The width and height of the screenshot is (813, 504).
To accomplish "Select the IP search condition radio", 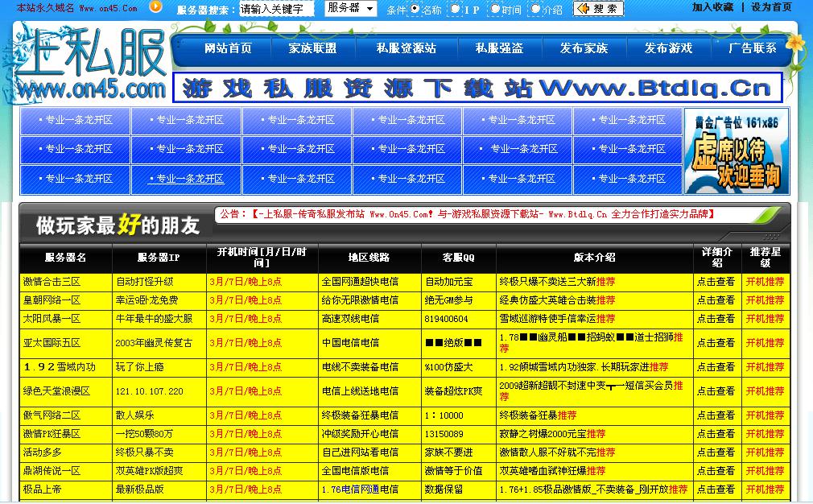I will pyautogui.click(x=456, y=9).
